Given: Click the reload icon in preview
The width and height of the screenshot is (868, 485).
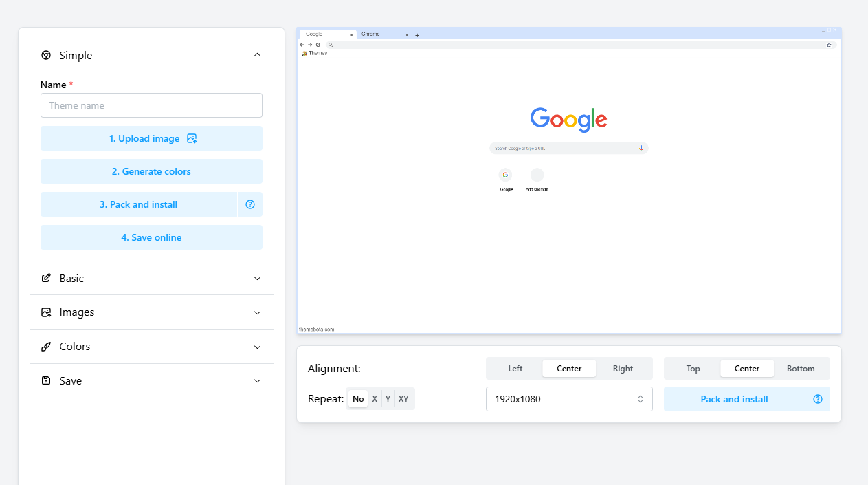Looking at the screenshot, I should (x=318, y=45).
